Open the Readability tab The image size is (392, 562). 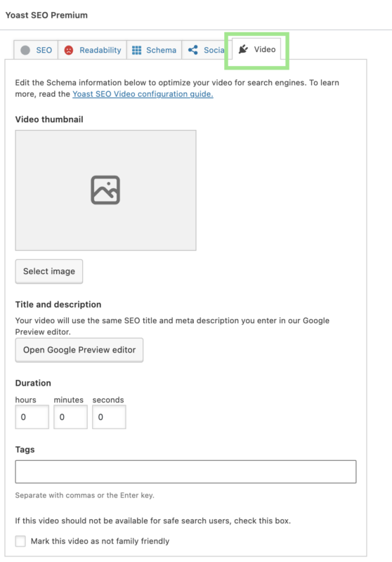93,50
